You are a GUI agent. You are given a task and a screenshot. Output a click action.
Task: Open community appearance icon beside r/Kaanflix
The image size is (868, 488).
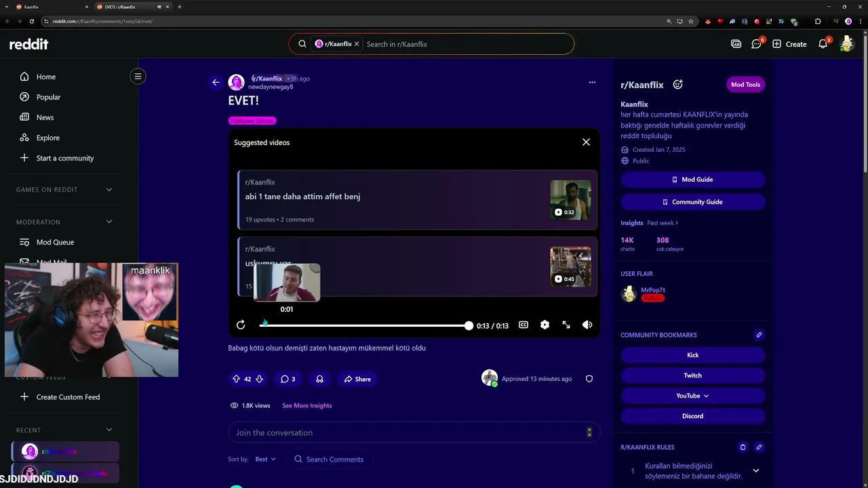click(x=677, y=85)
